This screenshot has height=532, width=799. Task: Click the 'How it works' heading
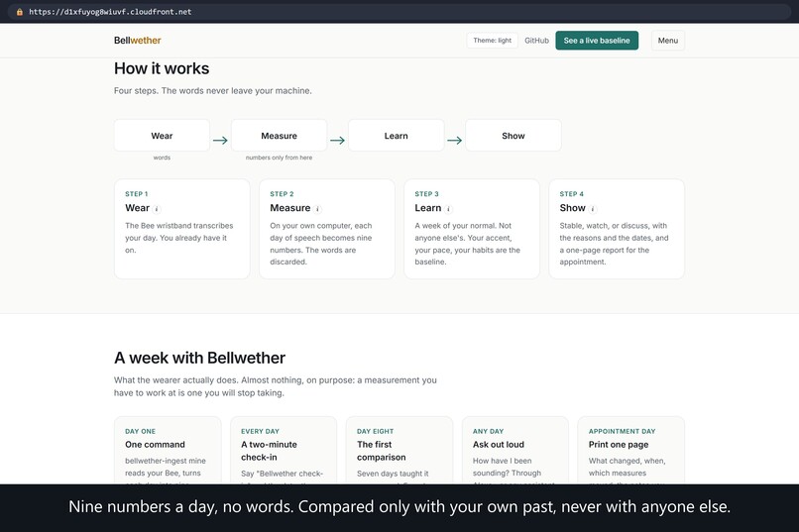coord(162,68)
